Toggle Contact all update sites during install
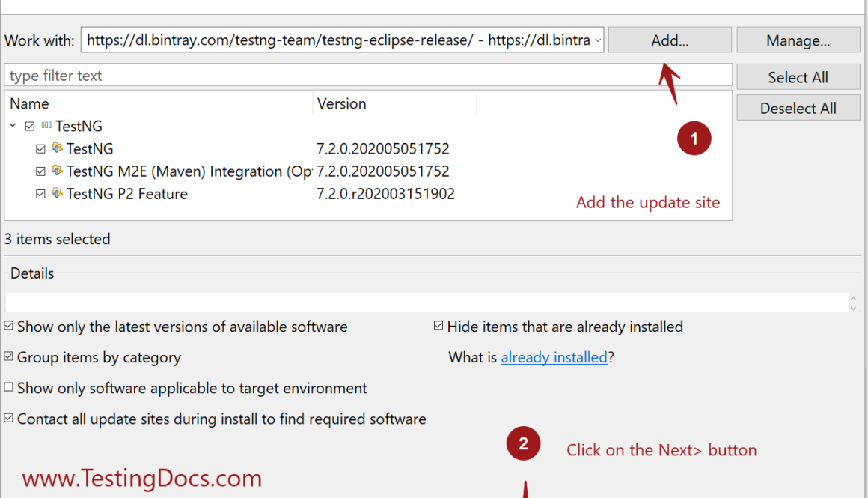 click(x=9, y=419)
